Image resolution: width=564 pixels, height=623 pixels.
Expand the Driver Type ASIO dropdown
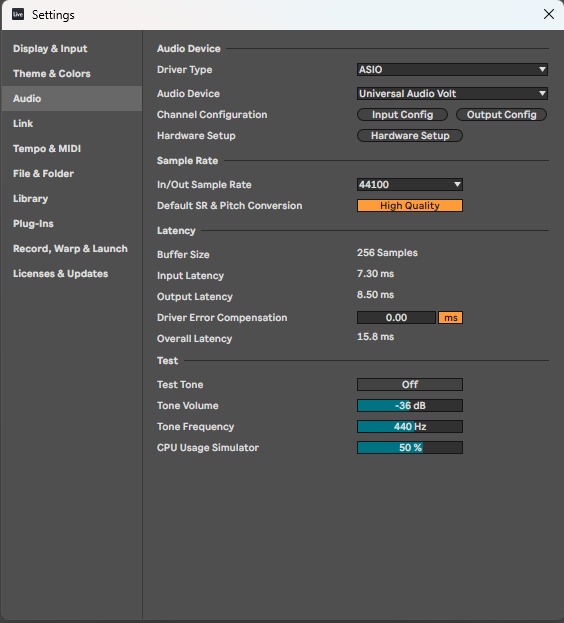click(452, 70)
